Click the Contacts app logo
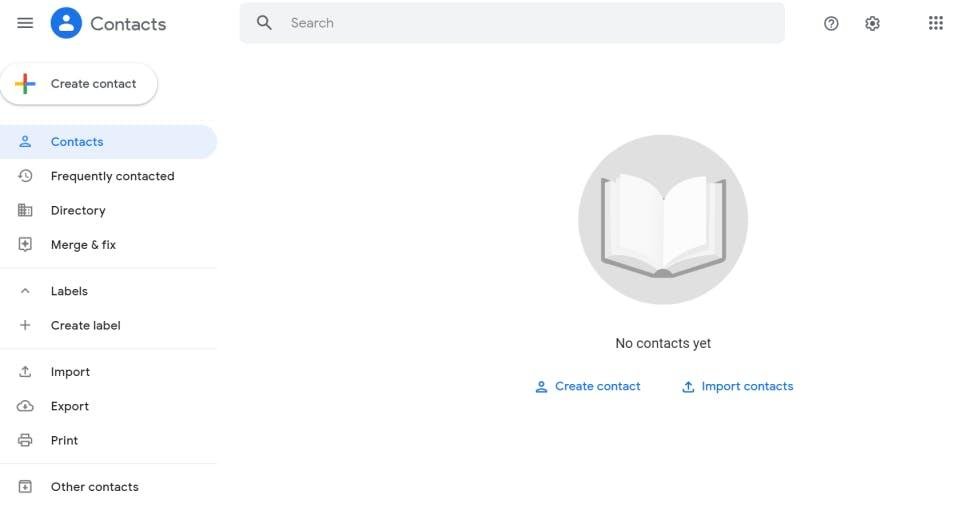Screen dimensions: 960x507 66,23
